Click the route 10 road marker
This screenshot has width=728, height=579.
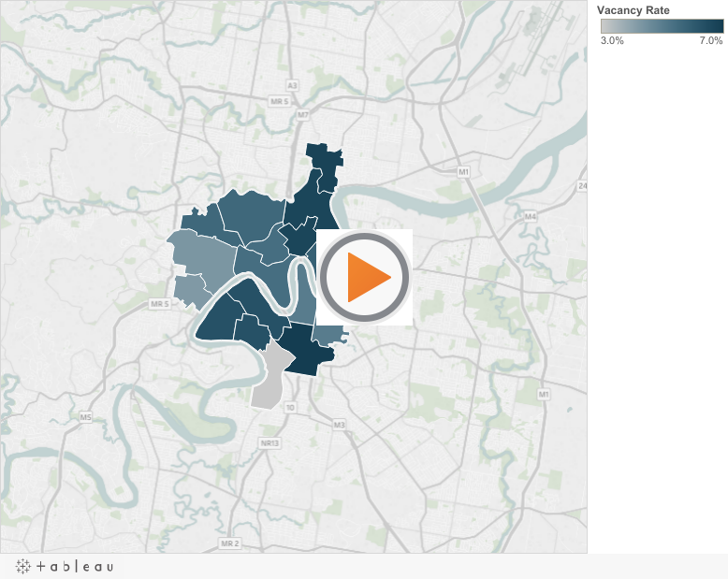click(x=290, y=408)
